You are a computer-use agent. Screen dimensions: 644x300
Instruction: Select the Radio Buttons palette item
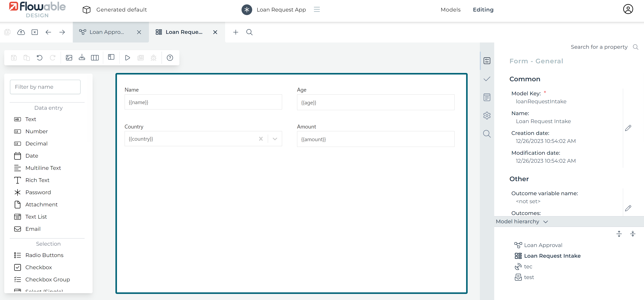44,255
